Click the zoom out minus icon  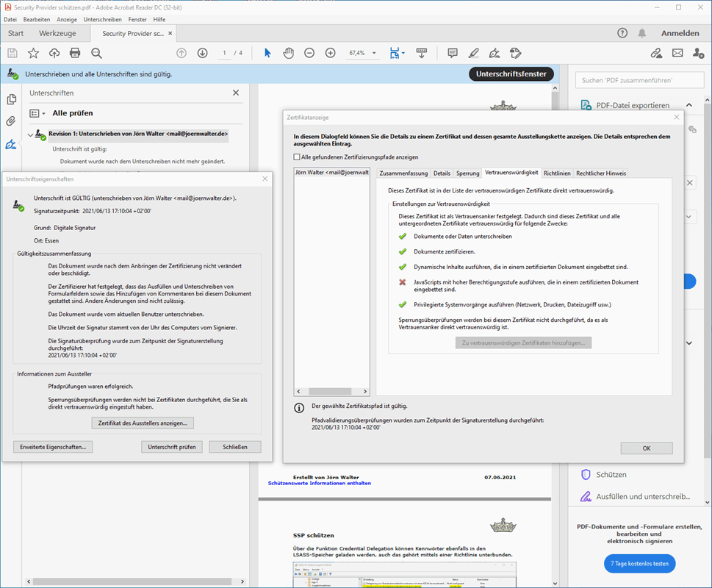[x=309, y=53]
